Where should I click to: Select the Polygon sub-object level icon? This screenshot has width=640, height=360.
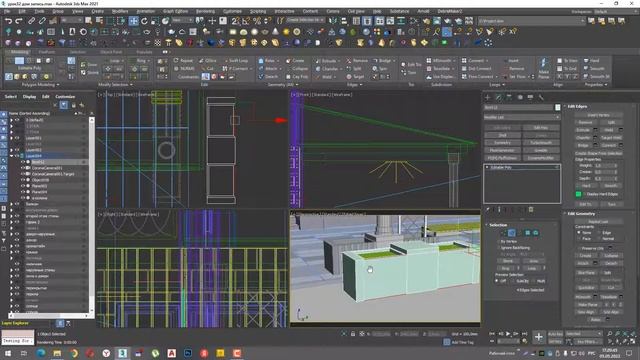coord(527,233)
